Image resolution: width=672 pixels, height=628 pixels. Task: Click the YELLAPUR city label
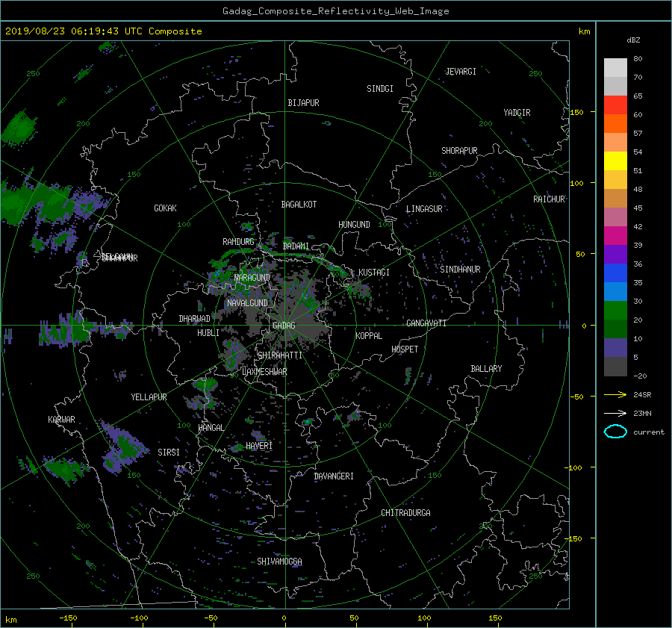tap(149, 397)
